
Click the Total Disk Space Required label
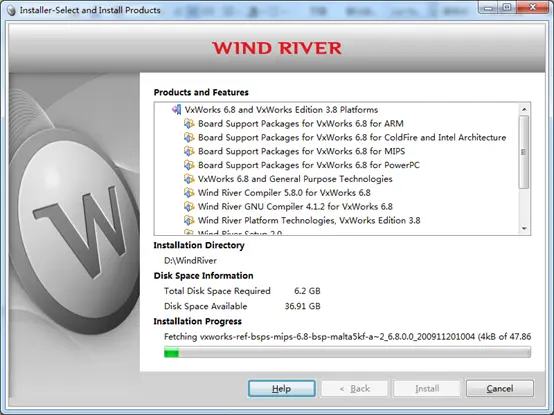click(x=217, y=291)
